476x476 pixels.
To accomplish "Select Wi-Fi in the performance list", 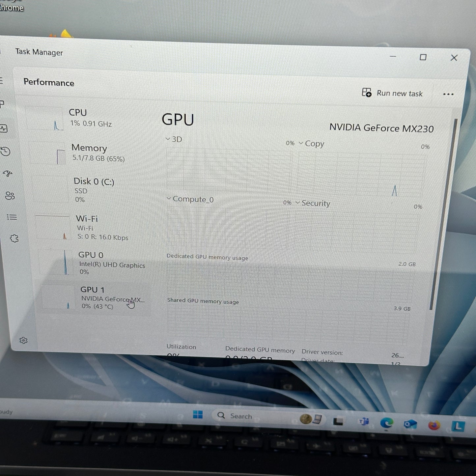I will pyautogui.click(x=94, y=228).
